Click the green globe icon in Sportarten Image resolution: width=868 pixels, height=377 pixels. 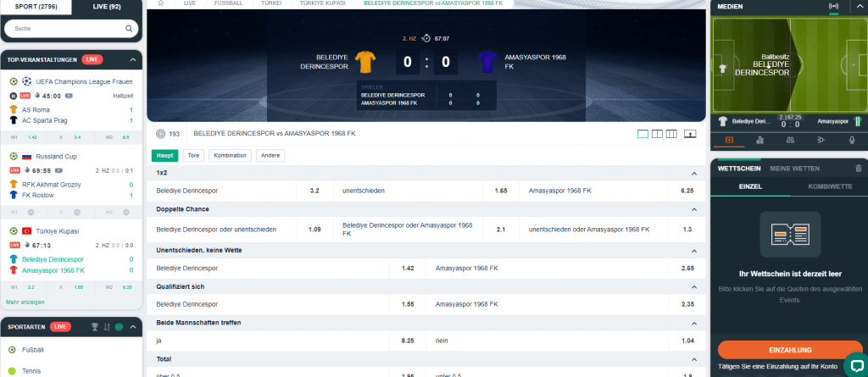(119, 327)
